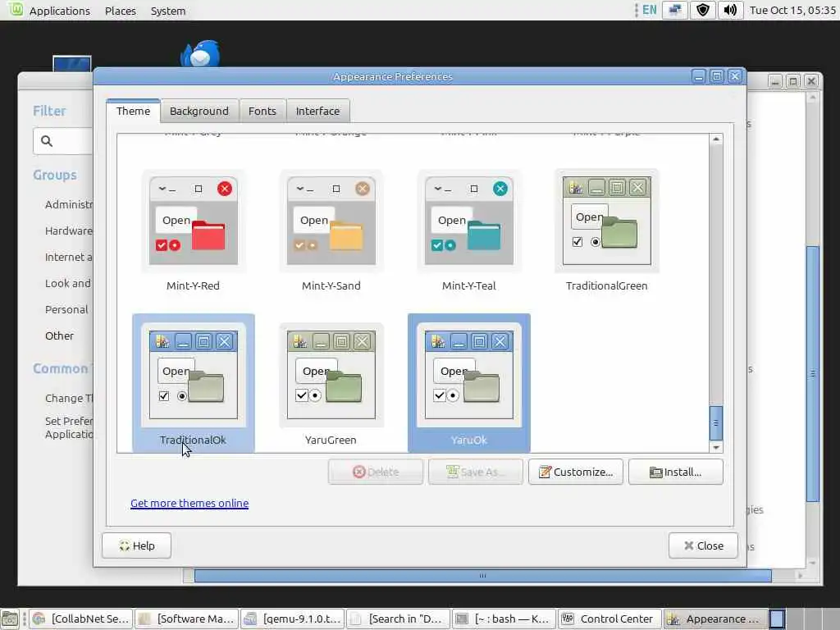Click the grayed Delete button

(376, 472)
